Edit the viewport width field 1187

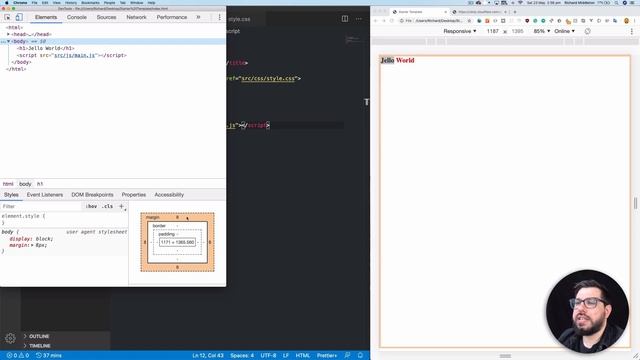(x=493, y=31)
